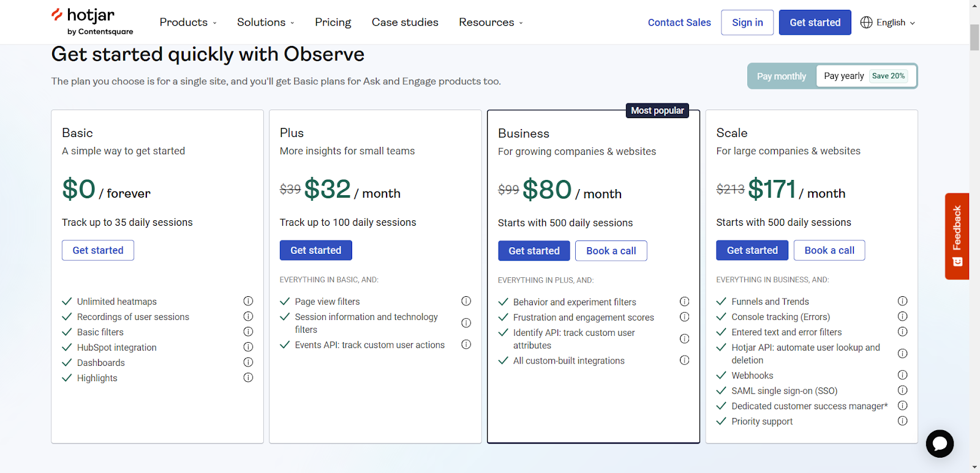The image size is (980, 473).
Task: Click Get started on the Plus plan
Action: tap(316, 250)
